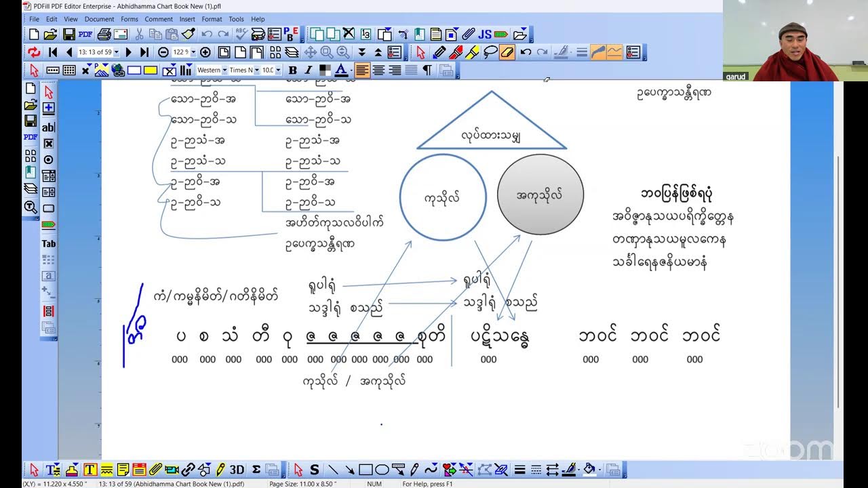This screenshot has height=488, width=868.
Task: Open the Comment menu
Action: 159,19
